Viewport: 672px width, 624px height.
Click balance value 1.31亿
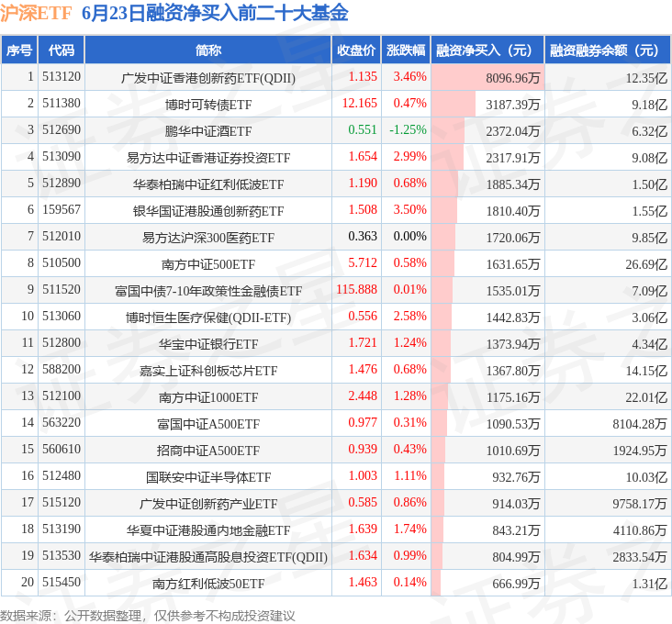650,584
